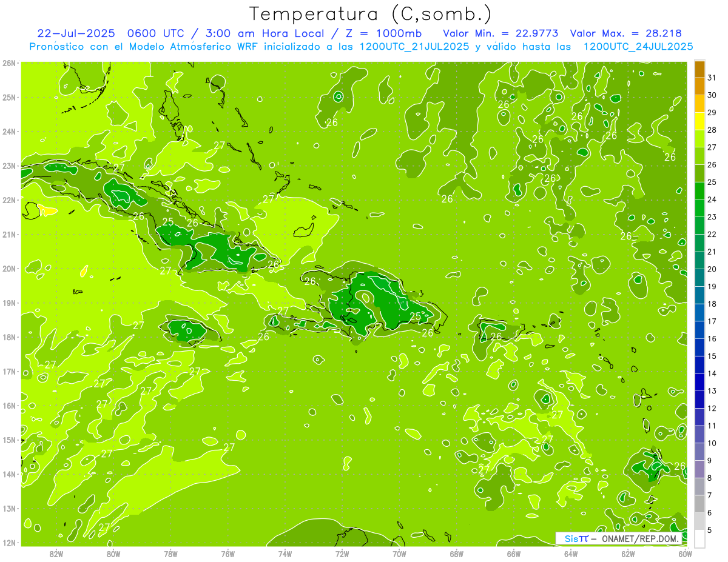
Task: Click the '60W' longitude axis label
Action: pyautogui.click(x=686, y=554)
